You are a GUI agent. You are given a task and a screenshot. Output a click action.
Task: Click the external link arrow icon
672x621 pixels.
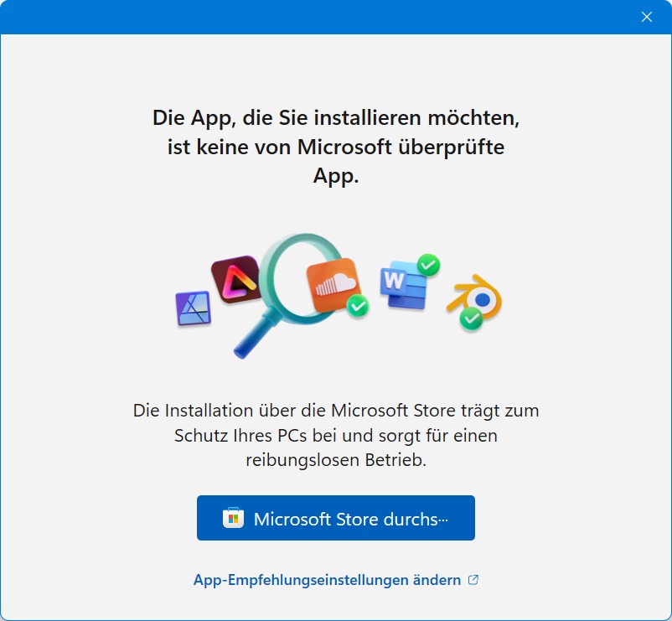tap(473, 580)
